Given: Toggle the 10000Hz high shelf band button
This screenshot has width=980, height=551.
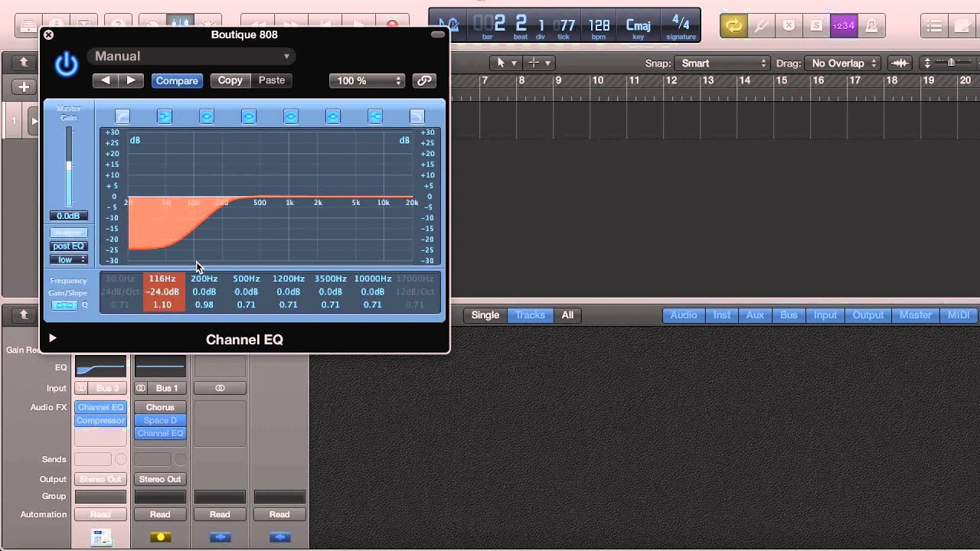Looking at the screenshot, I should tap(375, 116).
